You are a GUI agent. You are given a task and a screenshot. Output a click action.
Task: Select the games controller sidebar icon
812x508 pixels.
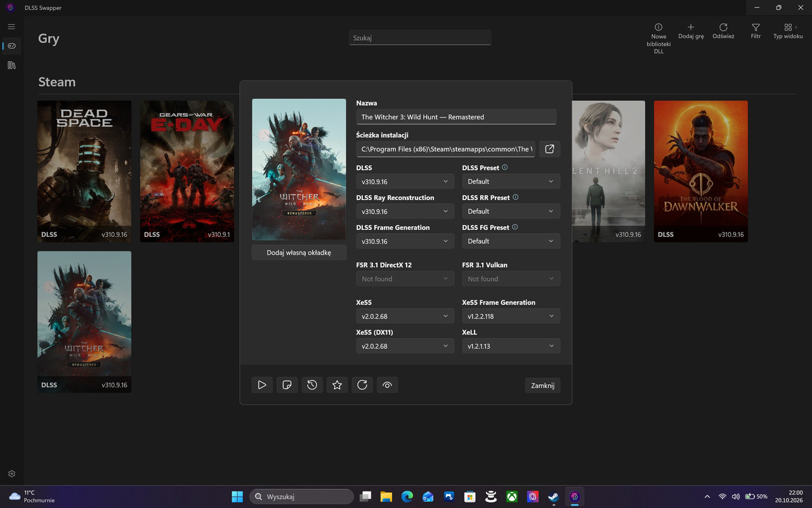(11, 46)
